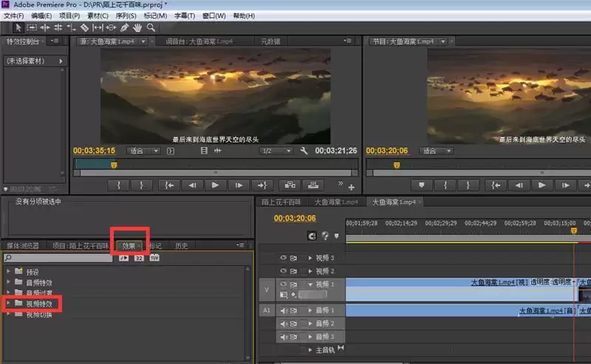This screenshot has height=364, width=591.
Task: Select the Selection arrow tool
Action: [19, 27]
